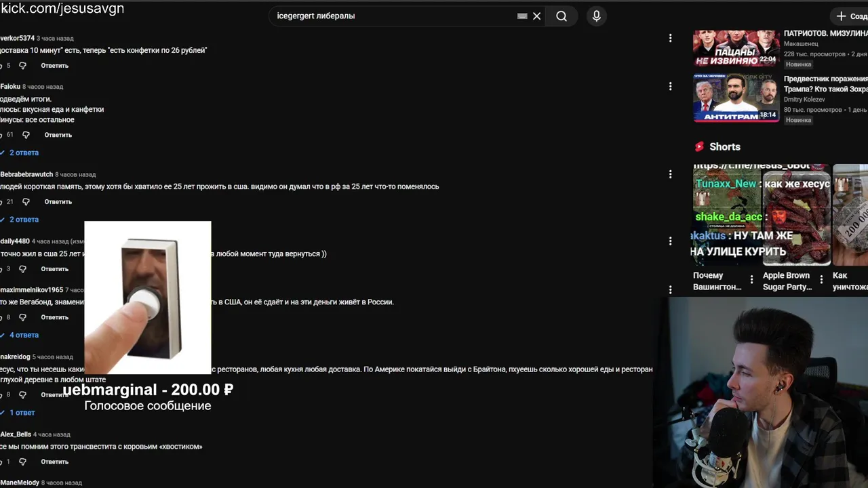The width and height of the screenshot is (868, 488).
Task: Dislike the nakreidog comment
Action: pos(22,394)
